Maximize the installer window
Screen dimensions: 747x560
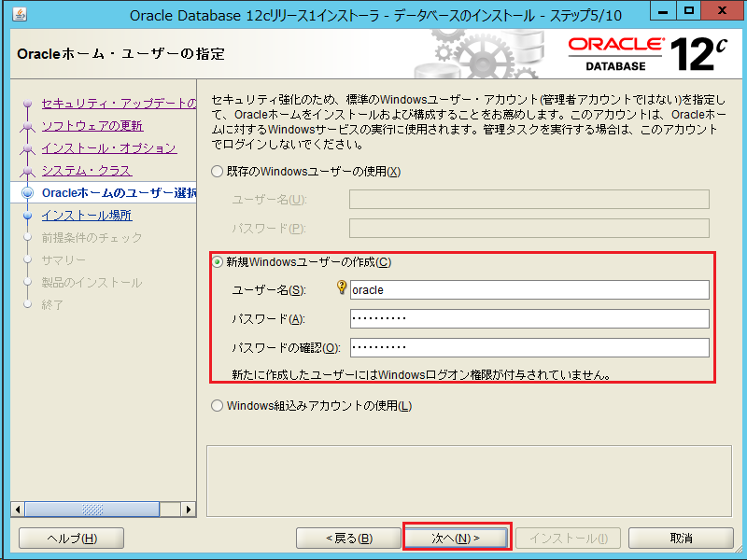pyautogui.click(x=689, y=11)
